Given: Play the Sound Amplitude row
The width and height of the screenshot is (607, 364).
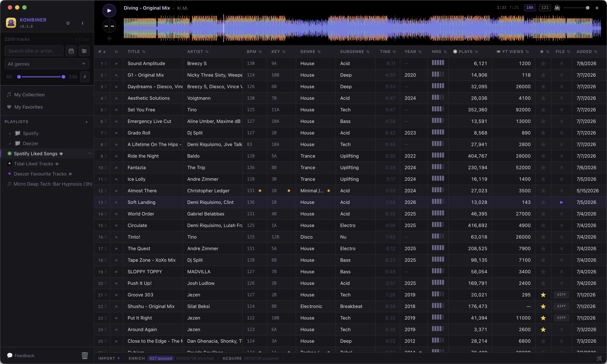Looking at the screenshot, I should [x=116, y=64].
